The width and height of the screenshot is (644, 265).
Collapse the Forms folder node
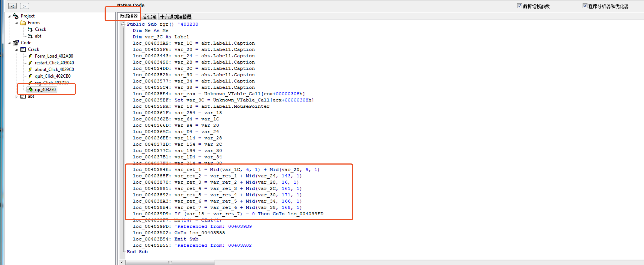click(17, 23)
